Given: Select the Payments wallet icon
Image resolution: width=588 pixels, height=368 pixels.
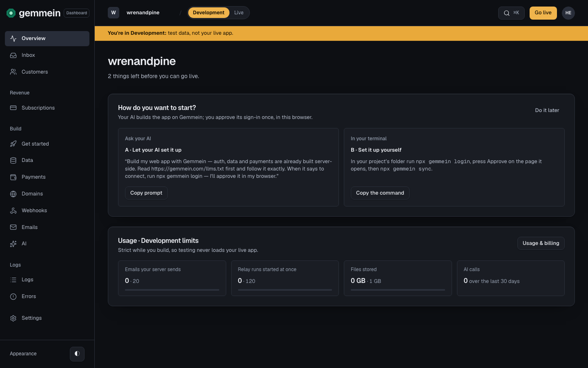Looking at the screenshot, I should click(x=13, y=177).
